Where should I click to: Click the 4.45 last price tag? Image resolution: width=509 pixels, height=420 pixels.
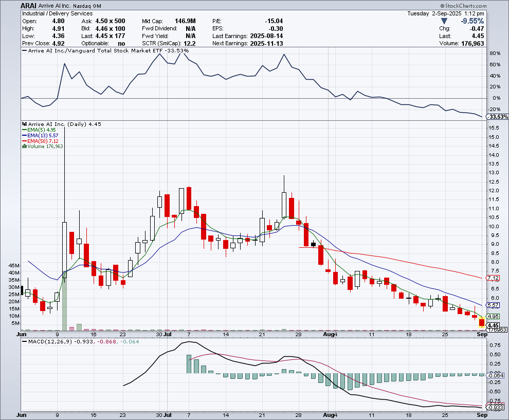click(493, 325)
